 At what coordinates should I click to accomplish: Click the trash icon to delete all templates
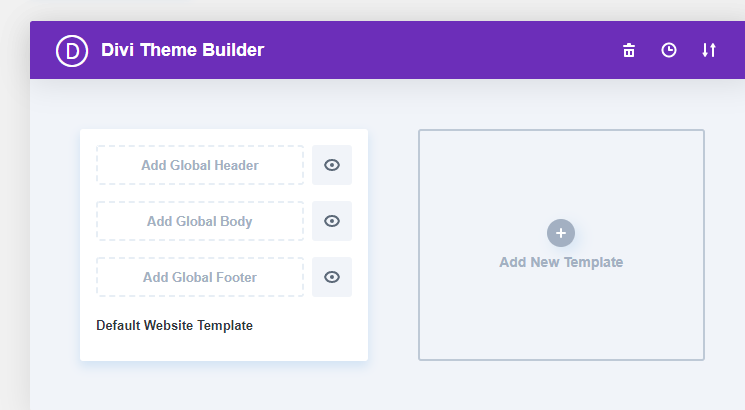coord(629,50)
